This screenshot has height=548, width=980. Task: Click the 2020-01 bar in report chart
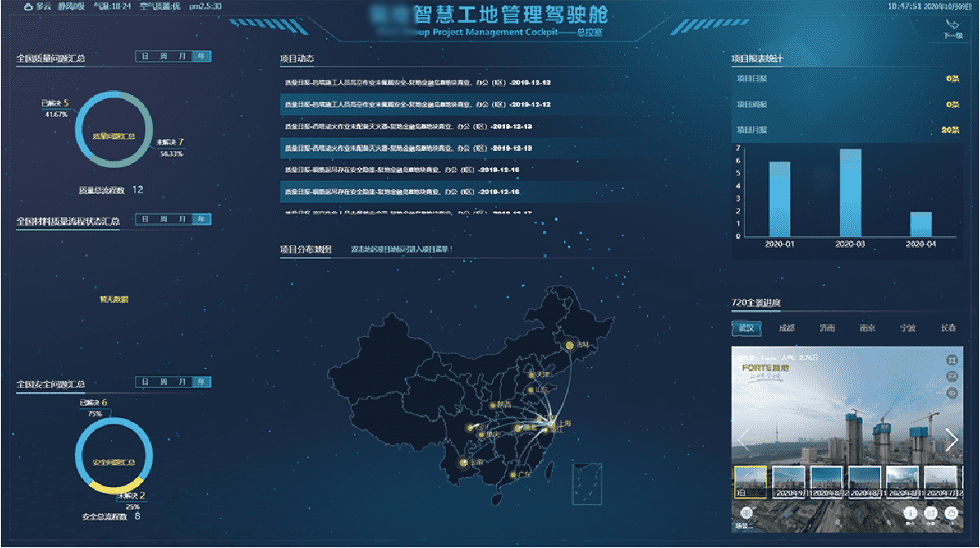point(779,199)
